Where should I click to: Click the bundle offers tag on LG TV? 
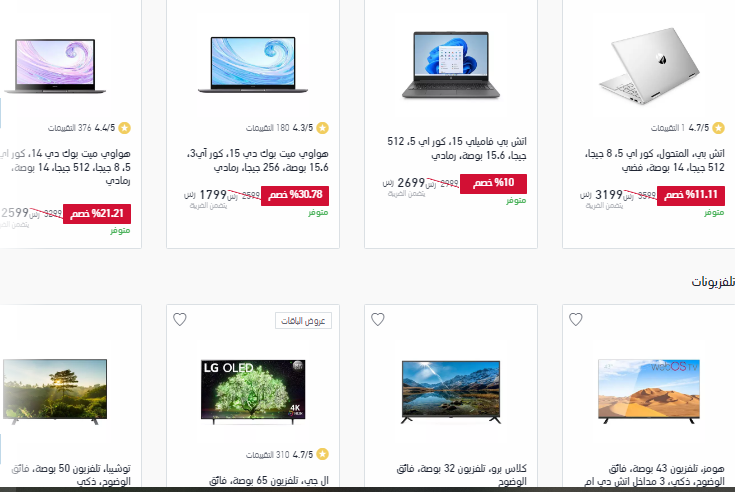point(303,321)
